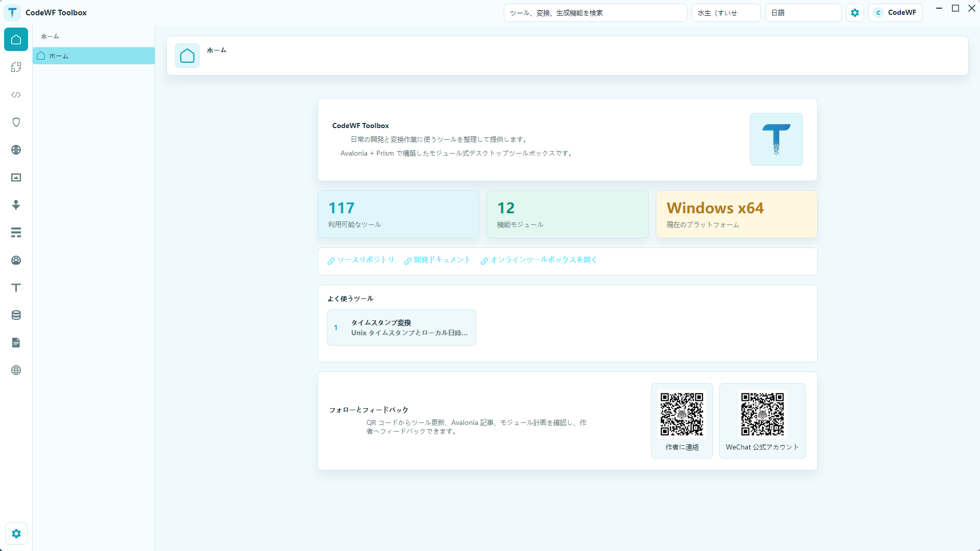Click the 12 機能モジュール stat card
This screenshot has height=551, width=980.
[x=568, y=214]
